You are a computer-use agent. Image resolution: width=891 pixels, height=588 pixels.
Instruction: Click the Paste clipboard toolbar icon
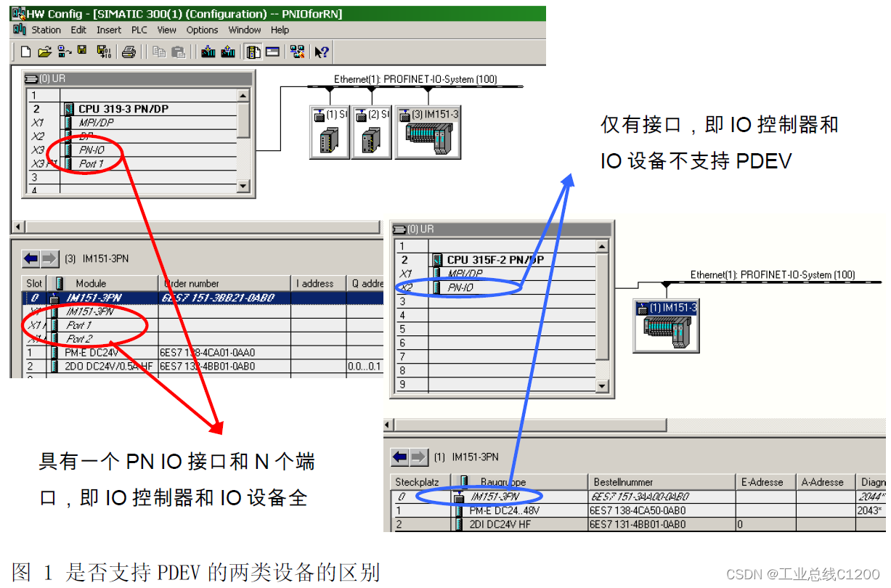[x=178, y=52]
